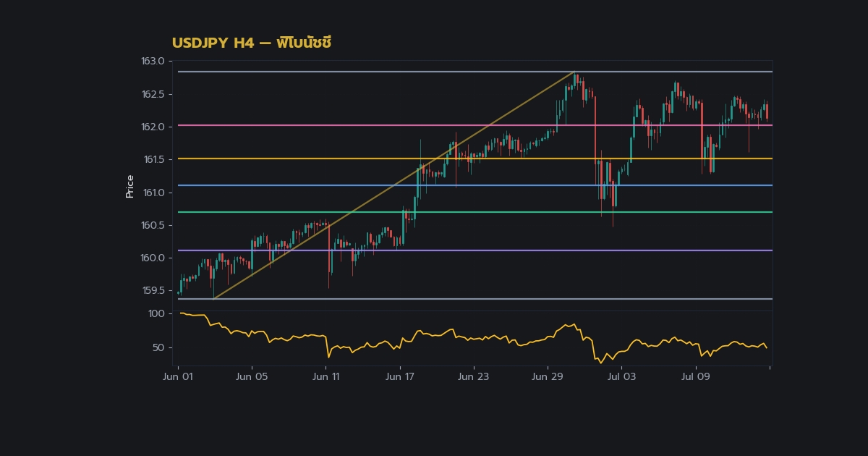Click the 161.5 price axis label
This screenshot has height=456, width=868.
tap(153, 159)
